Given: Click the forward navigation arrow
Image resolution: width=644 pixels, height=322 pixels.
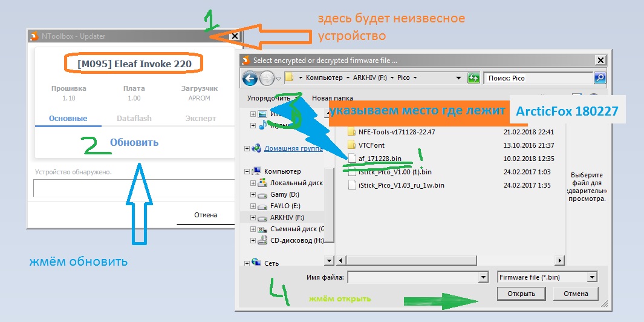Looking at the screenshot, I should tap(267, 77).
